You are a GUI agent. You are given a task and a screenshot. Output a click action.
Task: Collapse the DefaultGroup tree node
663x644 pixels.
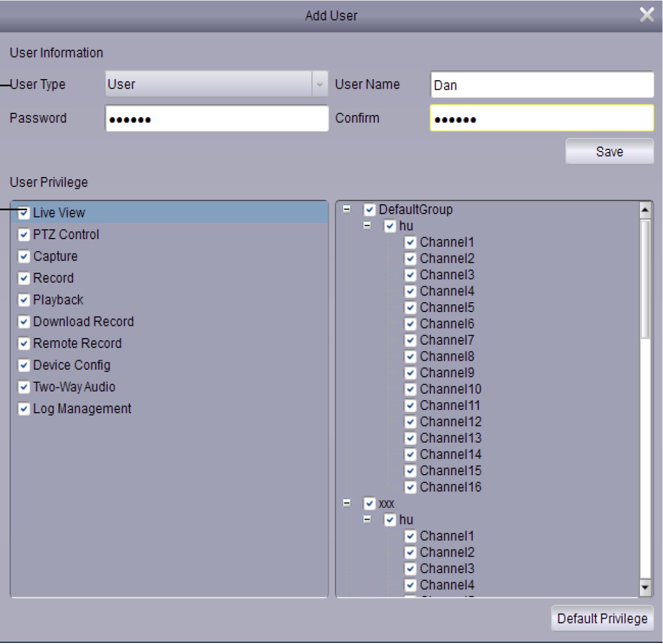[347, 210]
